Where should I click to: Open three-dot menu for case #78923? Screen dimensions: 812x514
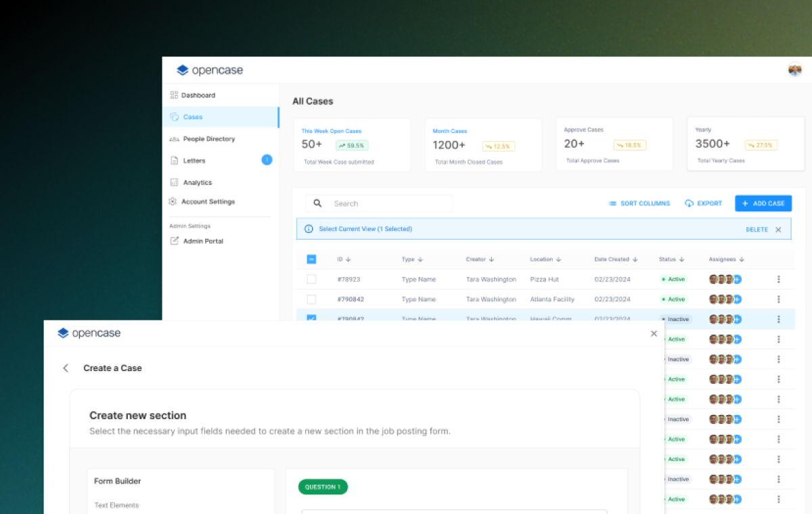coord(778,279)
